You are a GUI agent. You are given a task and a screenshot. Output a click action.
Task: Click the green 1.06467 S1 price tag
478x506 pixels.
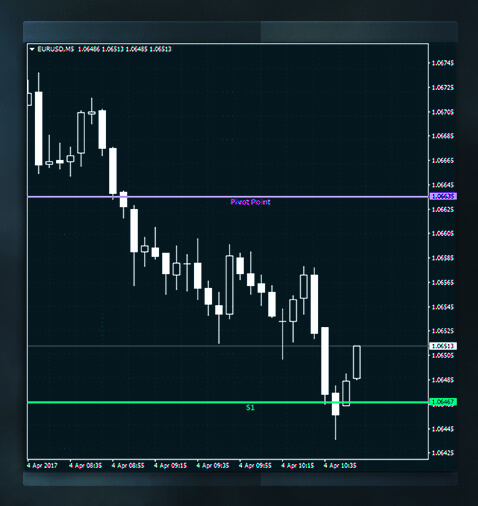click(x=443, y=402)
